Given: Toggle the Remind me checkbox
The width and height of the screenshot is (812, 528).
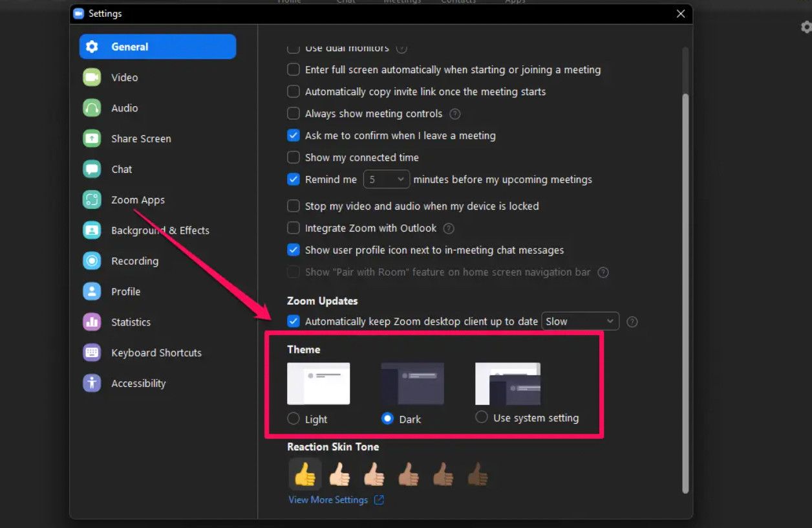Looking at the screenshot, I should click(294, 179).
